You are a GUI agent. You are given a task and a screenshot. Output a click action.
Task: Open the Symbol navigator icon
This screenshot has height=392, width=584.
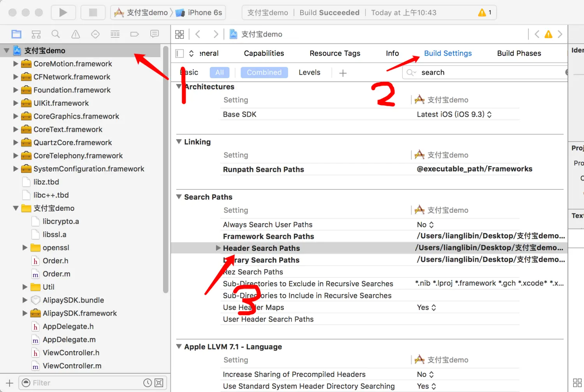tap(36, 34)
